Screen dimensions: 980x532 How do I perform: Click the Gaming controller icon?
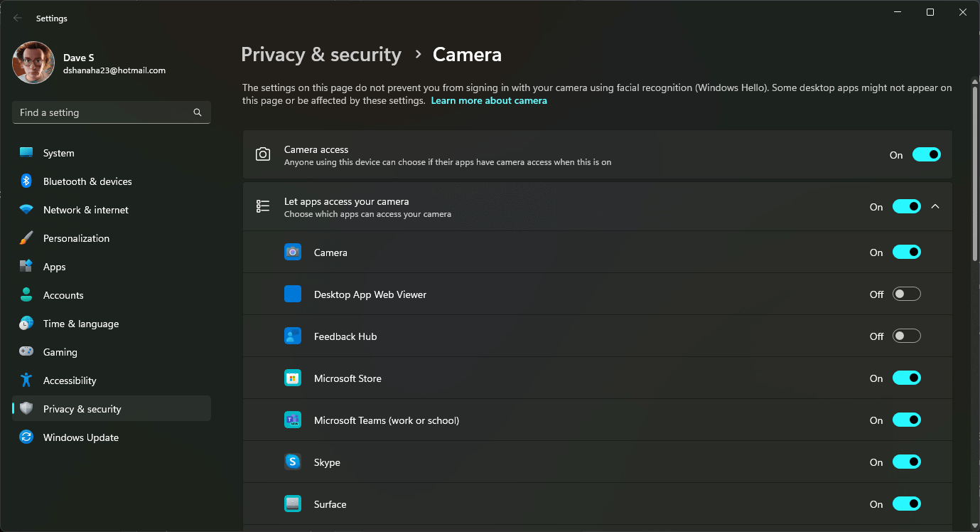pyautogui.click(x=26, y=352)
